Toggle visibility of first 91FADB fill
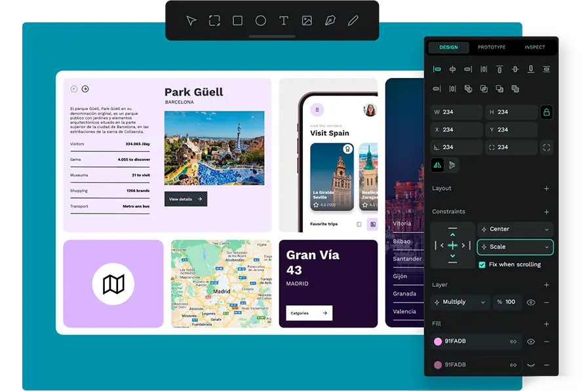588x391 pixels. tap(531, 341)
